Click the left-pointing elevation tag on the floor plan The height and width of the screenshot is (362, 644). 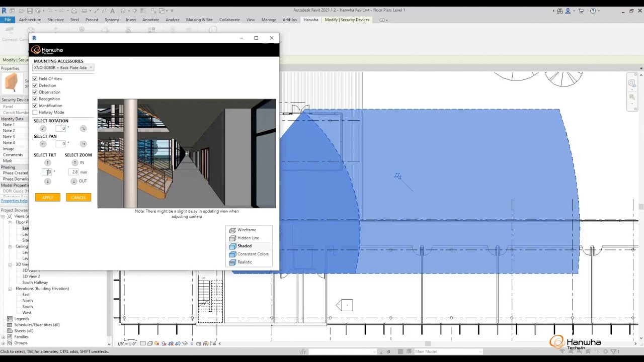(x=345, y=305)
